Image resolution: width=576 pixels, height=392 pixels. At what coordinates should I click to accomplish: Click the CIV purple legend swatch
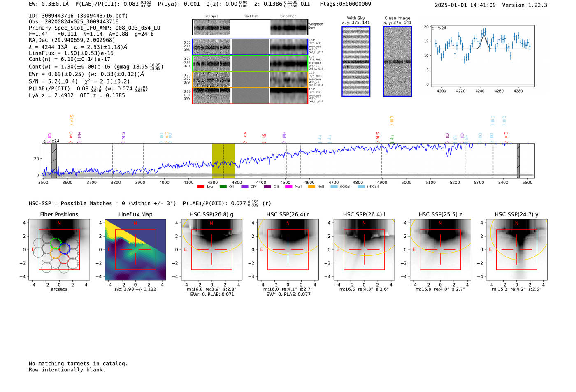(245, 187)
